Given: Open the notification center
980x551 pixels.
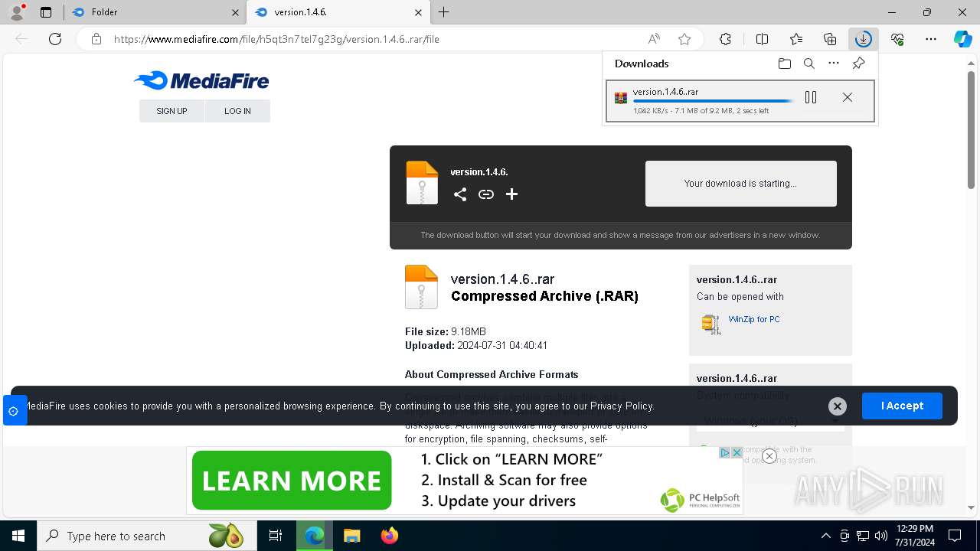Looking at the screenshot, I should click(x=955, y=536).
